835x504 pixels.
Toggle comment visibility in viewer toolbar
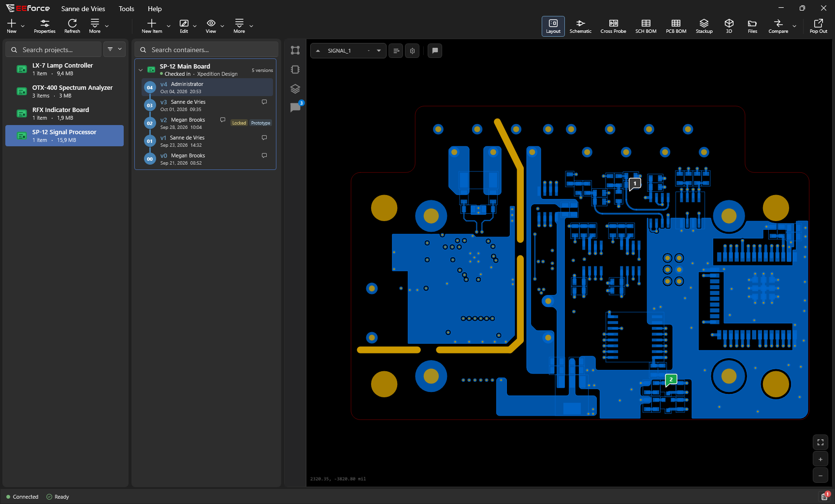435,51
